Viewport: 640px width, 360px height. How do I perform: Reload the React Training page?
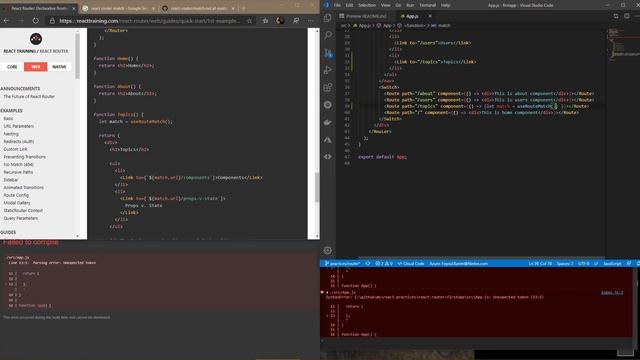pos(36,20)
